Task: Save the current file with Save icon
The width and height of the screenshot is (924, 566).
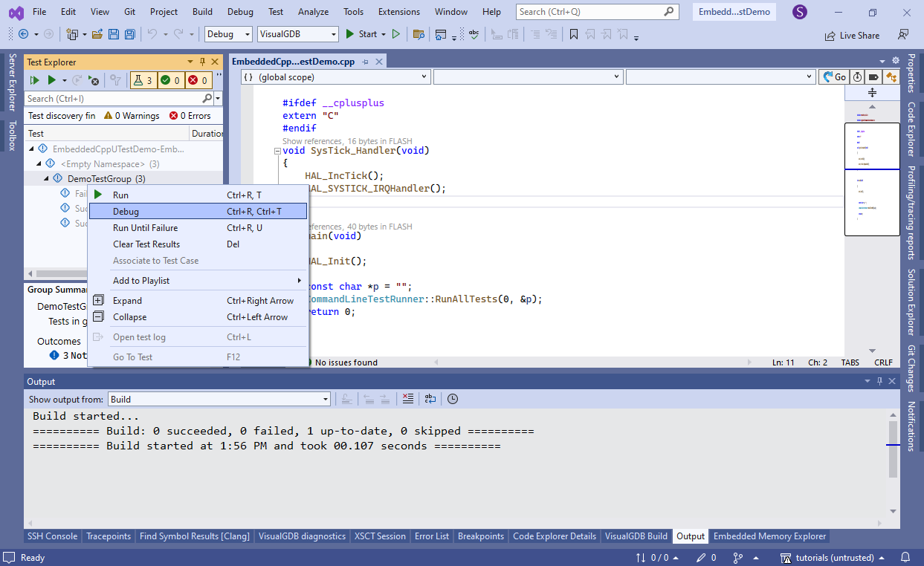Action: (114, 34)
